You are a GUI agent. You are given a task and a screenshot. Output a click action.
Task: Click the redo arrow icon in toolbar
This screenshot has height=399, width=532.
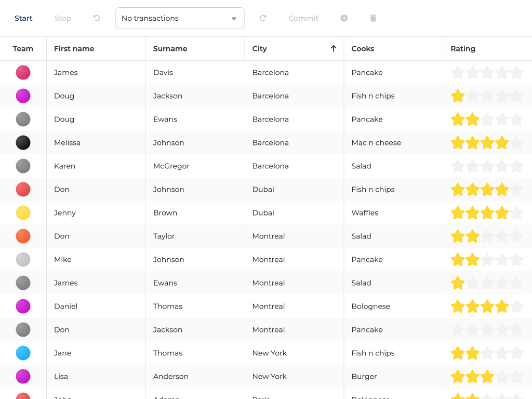click(x=263, y=18)
